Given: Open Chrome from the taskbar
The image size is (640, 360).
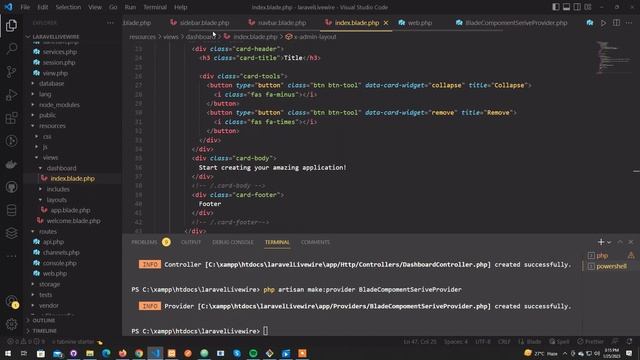Looking at the screenshot, I should click(139, 353).
